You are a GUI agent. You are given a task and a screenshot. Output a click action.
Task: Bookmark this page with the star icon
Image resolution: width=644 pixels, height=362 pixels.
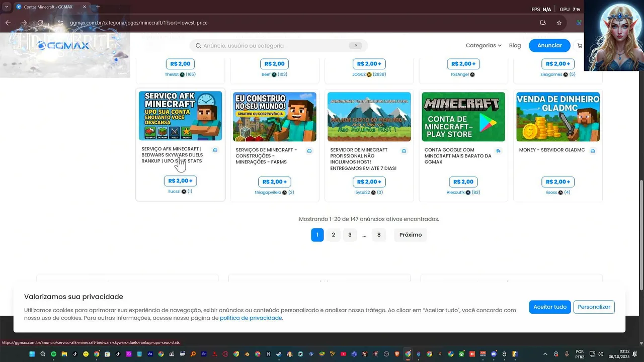559,23
